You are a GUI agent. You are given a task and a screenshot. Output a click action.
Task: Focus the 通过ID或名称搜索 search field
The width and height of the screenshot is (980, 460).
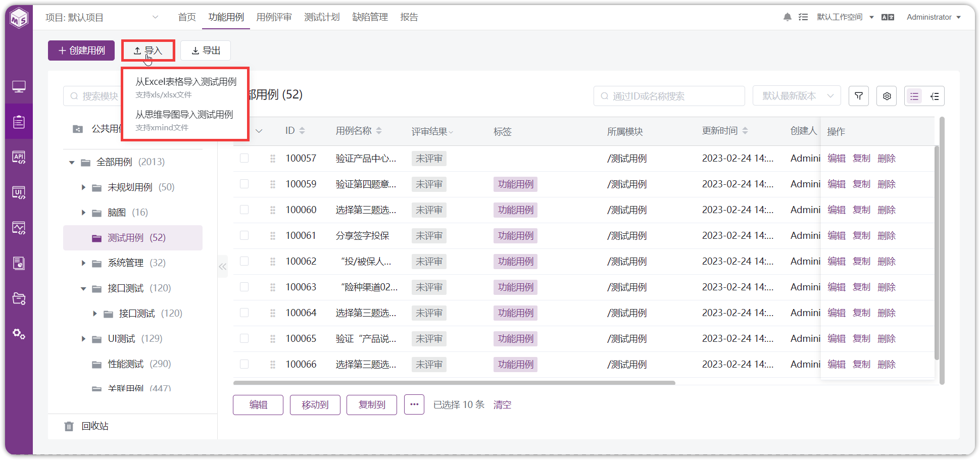(x=669, y=96)
